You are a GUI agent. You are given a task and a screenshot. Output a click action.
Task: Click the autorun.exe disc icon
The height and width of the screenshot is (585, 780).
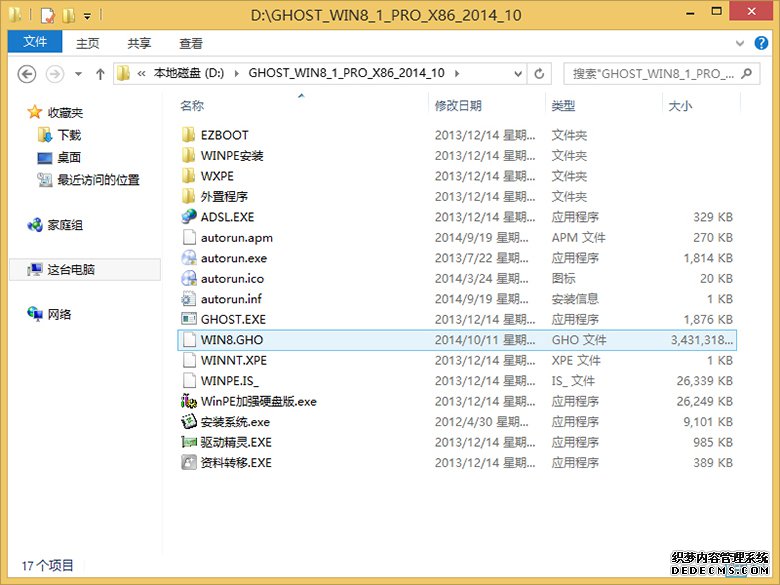point(189,258)
